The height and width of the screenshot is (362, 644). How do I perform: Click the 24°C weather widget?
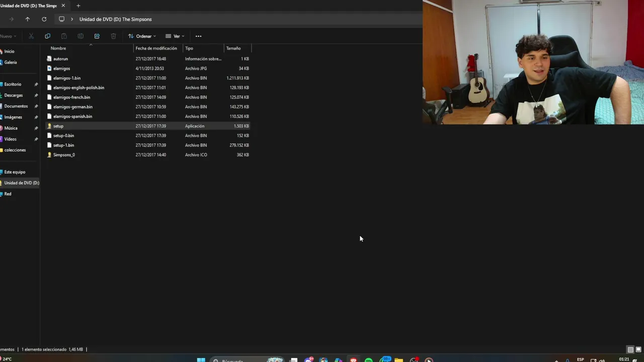pyautogui.click(x=6, y=359)
